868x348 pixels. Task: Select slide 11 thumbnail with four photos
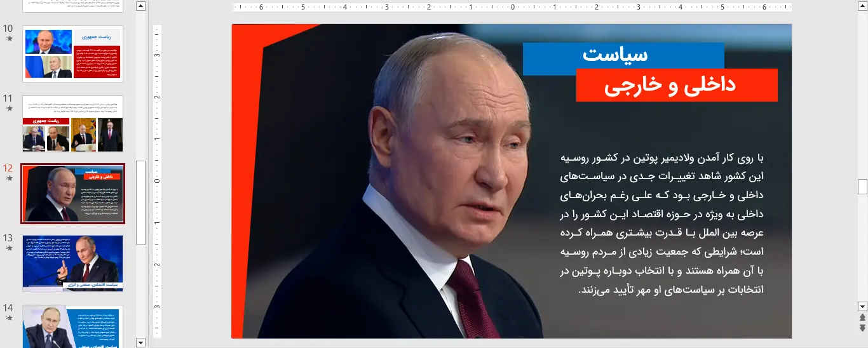click(x=72, y=124)
